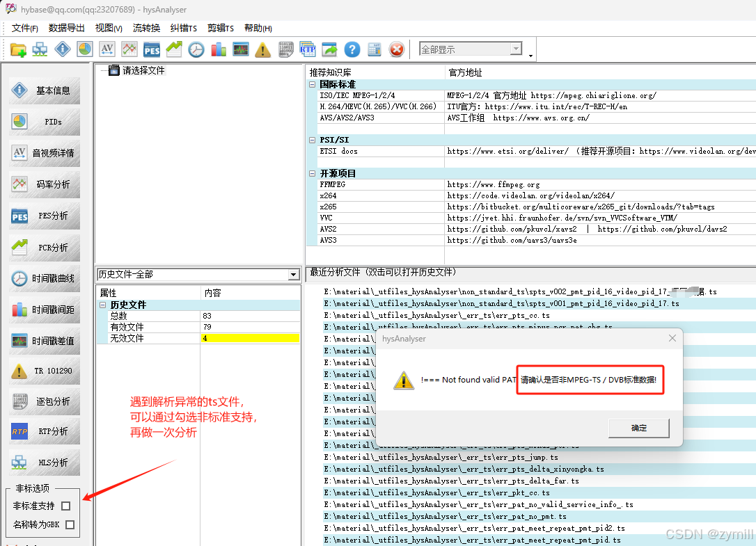Open the 时间戳差值 sidebar panel
Viewport: 756px width, 546px height.
(45, 342)
